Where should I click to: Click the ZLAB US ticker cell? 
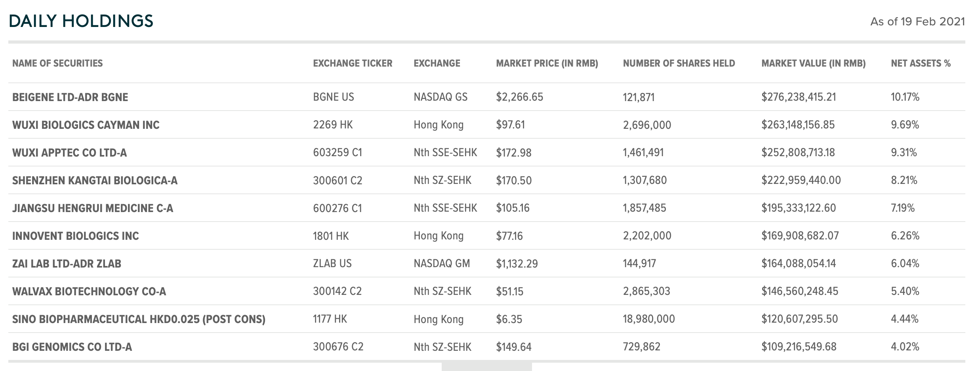pyautogui.click(x=332, y=264)
